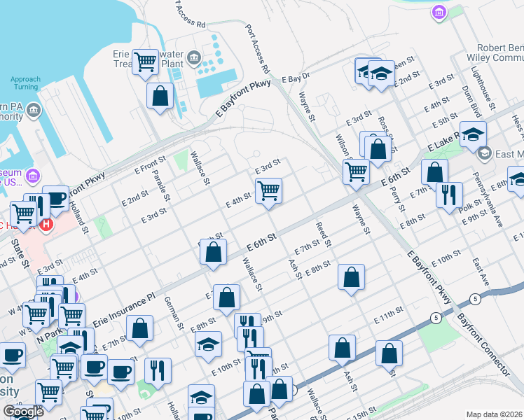Image resolution: width=524 pixels, height=420 pixels.
Task: Click the German St street label
Action: (x=174, y=313)
